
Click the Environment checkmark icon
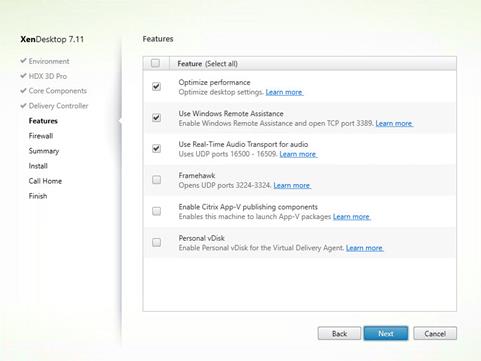click(x=23, y=61)
